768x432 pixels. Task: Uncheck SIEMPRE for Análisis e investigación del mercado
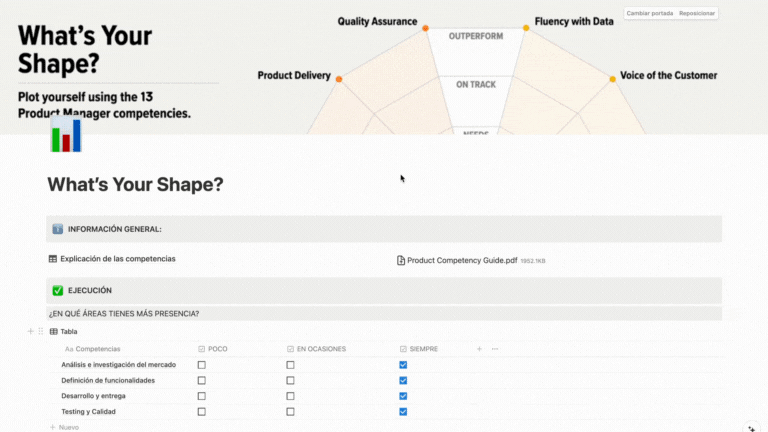click(x=403, y=365)
